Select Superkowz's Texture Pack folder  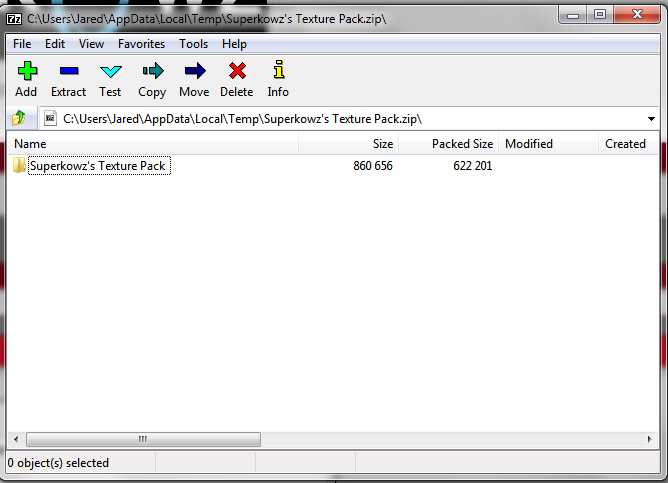tap(98, 166)
